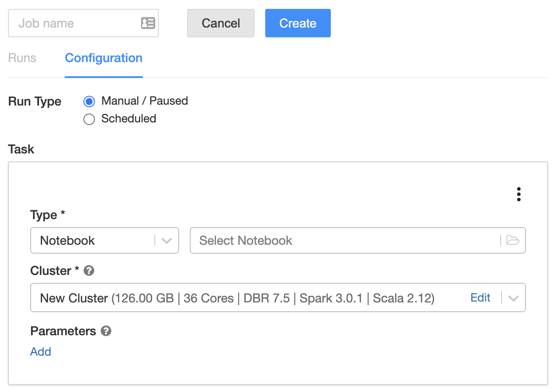The image size is (557, 392).
Task: Open the Type dropdown showing Notebook
Action: 104,240
